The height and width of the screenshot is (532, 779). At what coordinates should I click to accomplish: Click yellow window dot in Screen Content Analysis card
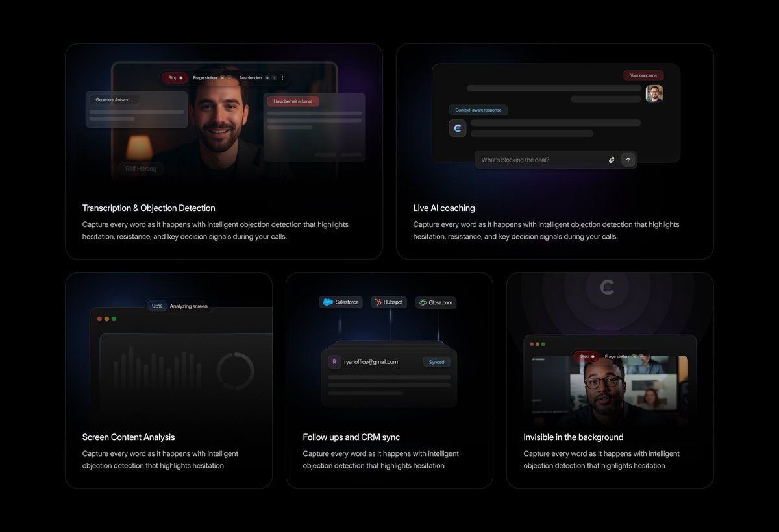pyautogui.click(x=106, y=319)
